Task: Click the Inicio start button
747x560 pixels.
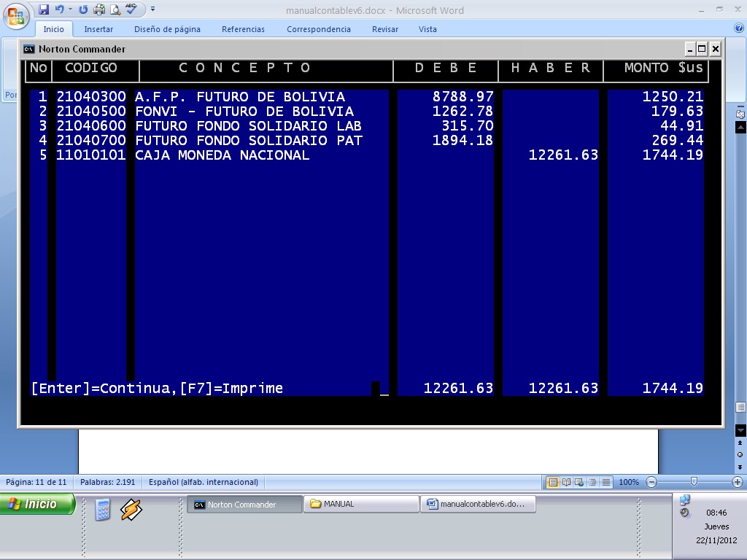Action: click(x=38, y=504)
